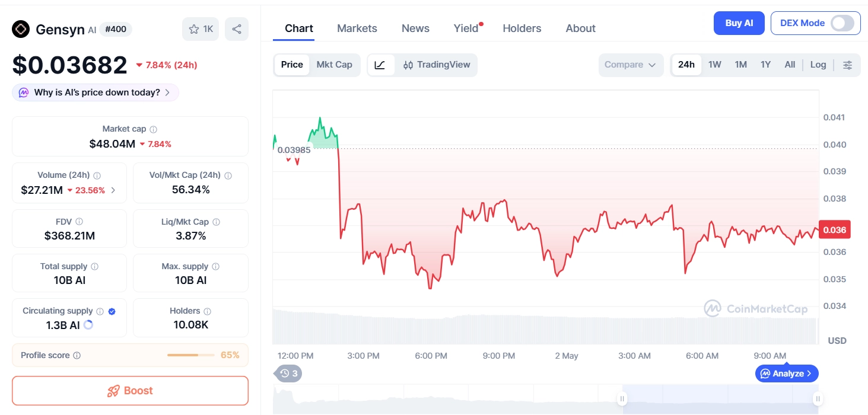The height and width of the screenshot is (415, 868).
Task: Click the Max. supply info icon
Action: click(x=215, y=267)
